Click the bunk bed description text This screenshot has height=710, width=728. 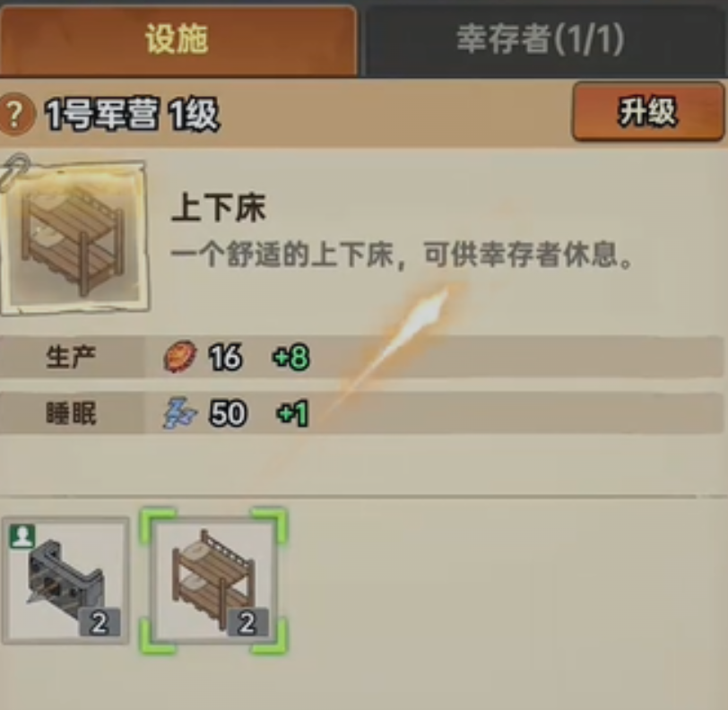point(402,255)
